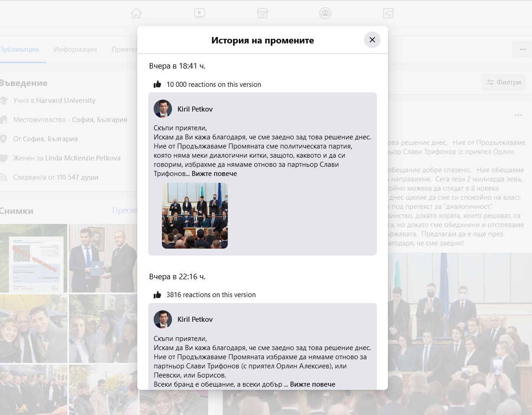Click the graduation cap icon beside Harvard
This screenshot has width=532, height=415.
tap(3, 101)
